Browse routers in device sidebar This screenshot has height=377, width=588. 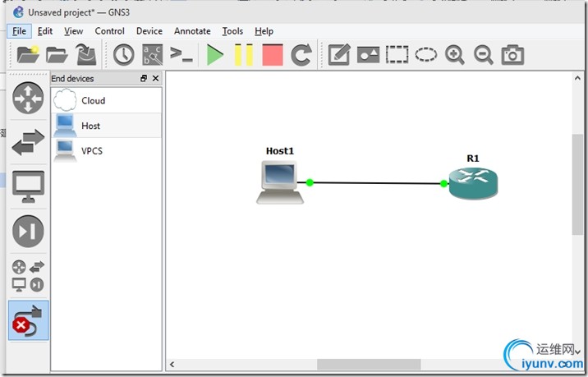point(28,98)
